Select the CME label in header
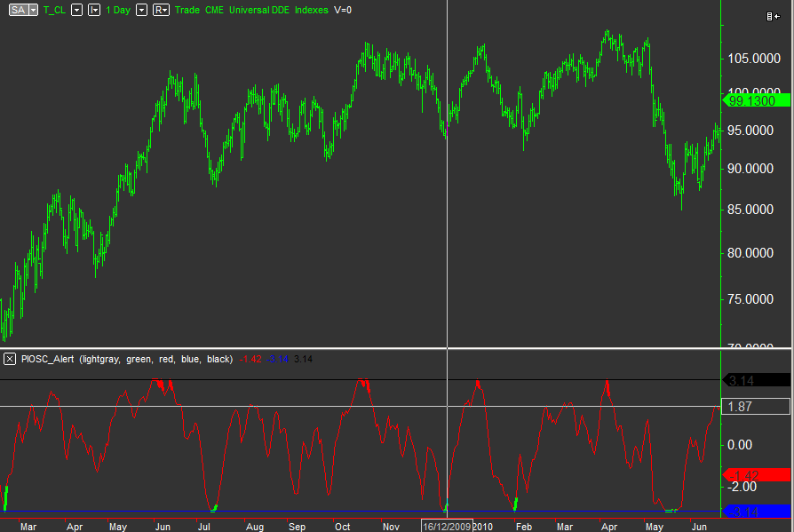 214,10
